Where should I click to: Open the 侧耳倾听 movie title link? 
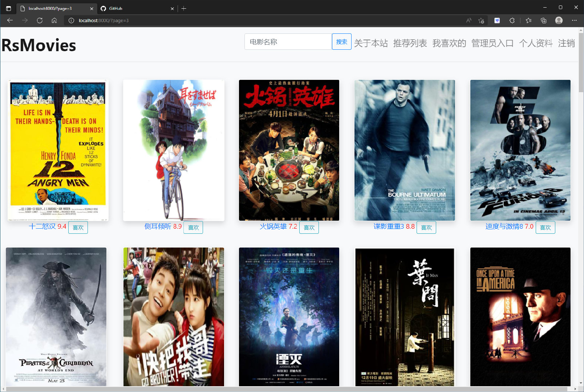tap(158, 226)
